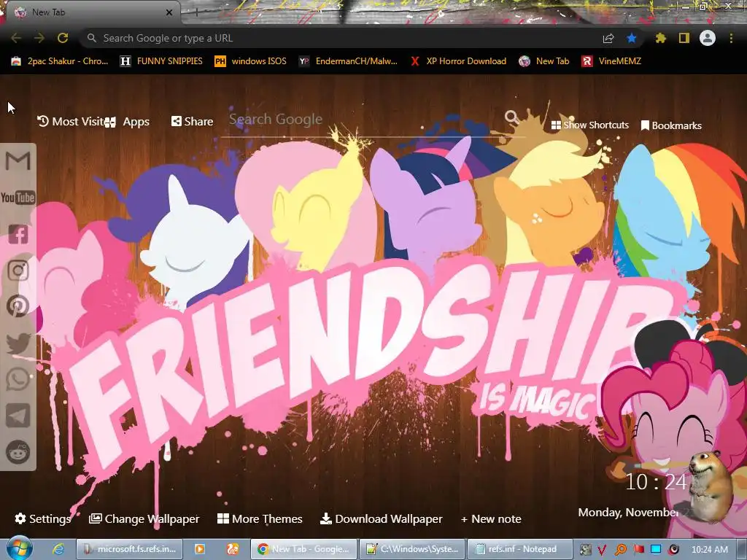Click the blue bookmark star icon

tap(632, 38)
